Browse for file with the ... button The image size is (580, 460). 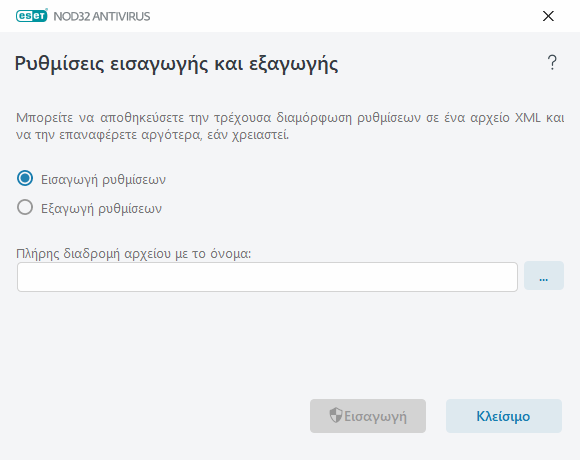point(544,276)
